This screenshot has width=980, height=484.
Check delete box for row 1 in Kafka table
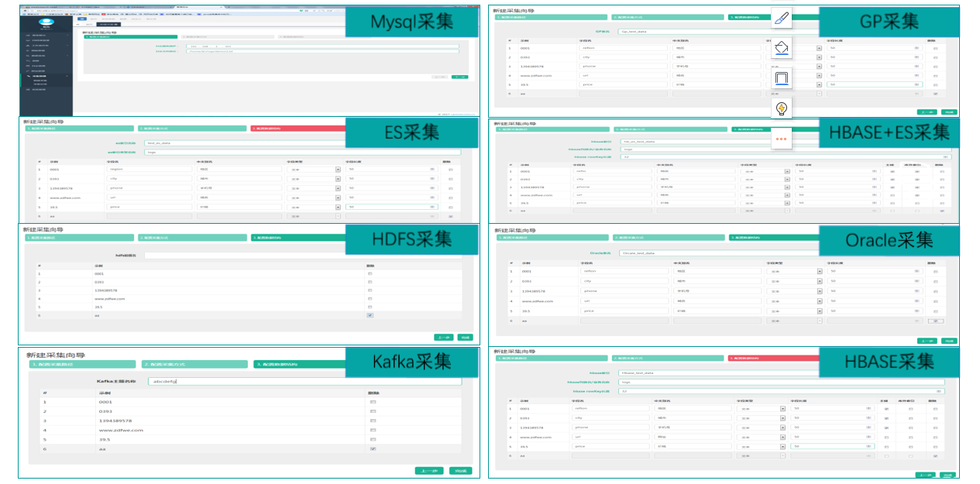pyautogui.click(x=373, y=402)
